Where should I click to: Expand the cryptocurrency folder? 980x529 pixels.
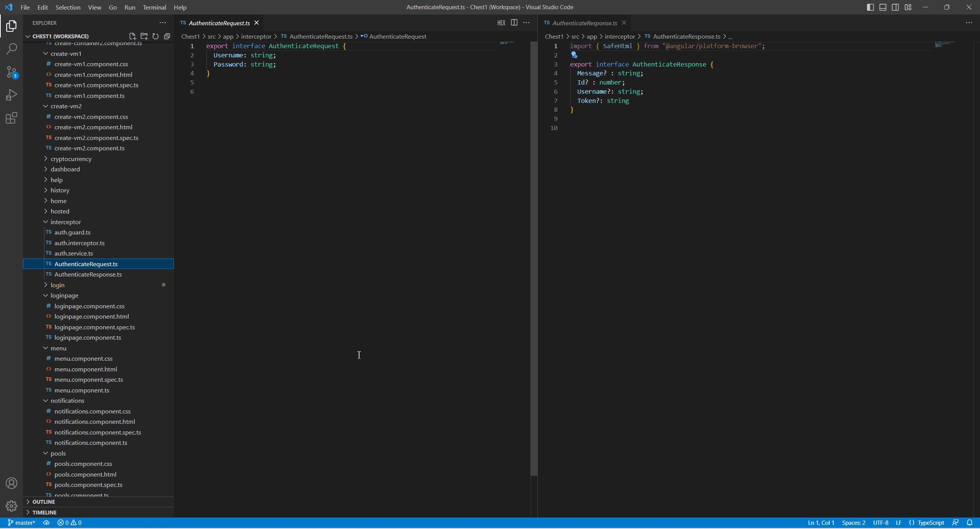71,159
